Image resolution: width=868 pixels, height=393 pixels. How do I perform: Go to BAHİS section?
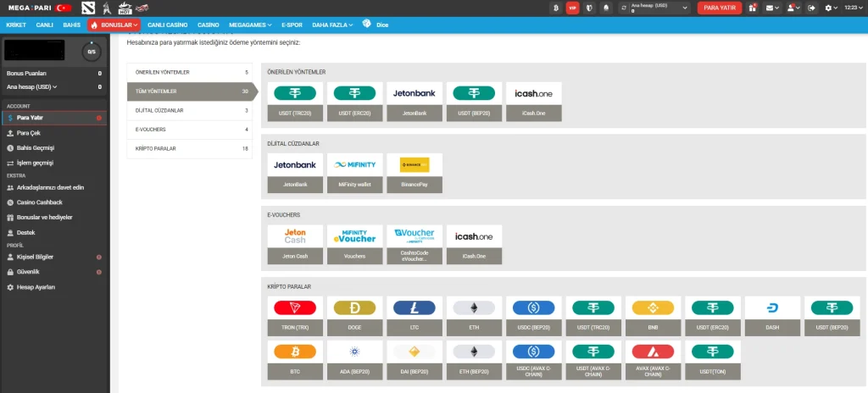pos(71,25)
